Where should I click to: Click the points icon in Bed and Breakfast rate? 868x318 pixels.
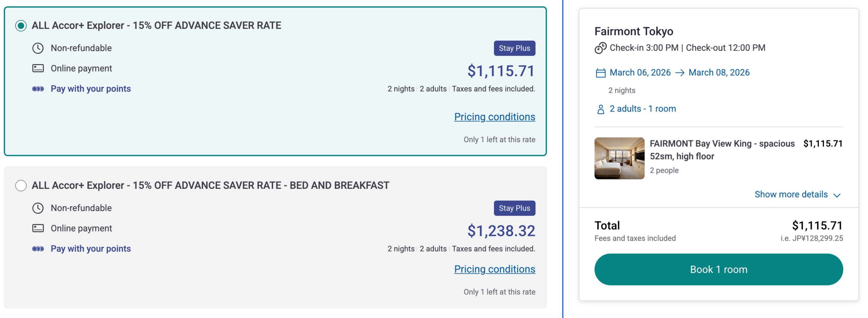(x=38, y=249)
